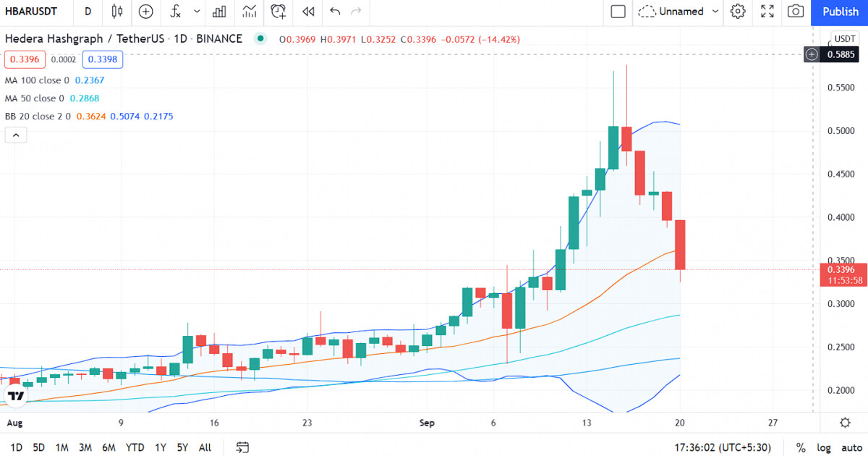This screenshot has width=868, height=456.
Task: Toggle log scale
Action: (x=823, y=447)
